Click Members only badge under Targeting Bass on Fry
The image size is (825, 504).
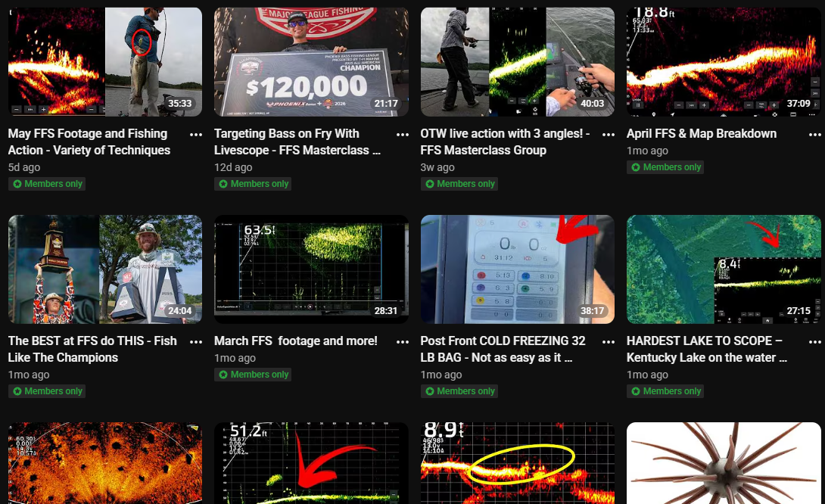pos(254,184)
